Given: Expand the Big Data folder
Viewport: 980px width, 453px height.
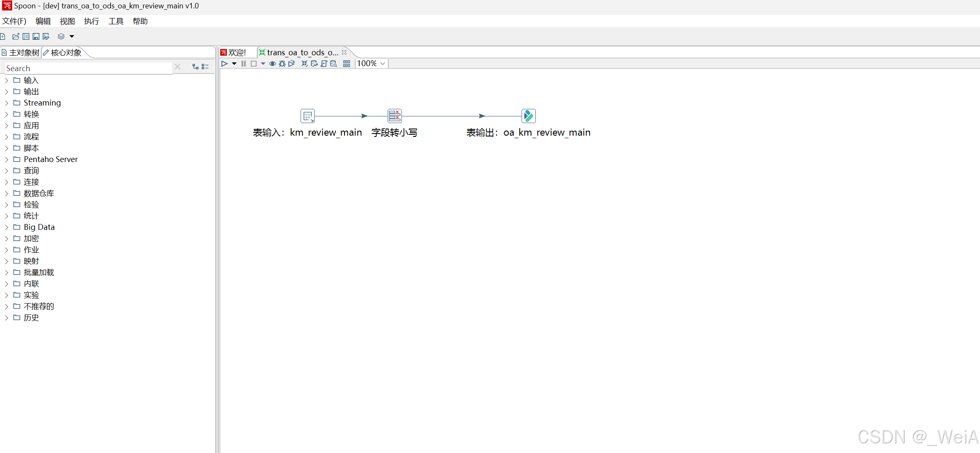Looking at the screenshot, I should pos(6,227).
